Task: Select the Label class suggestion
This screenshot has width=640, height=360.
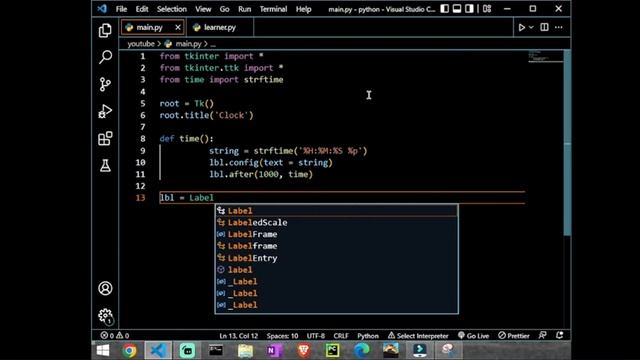Action: (336, 211)
